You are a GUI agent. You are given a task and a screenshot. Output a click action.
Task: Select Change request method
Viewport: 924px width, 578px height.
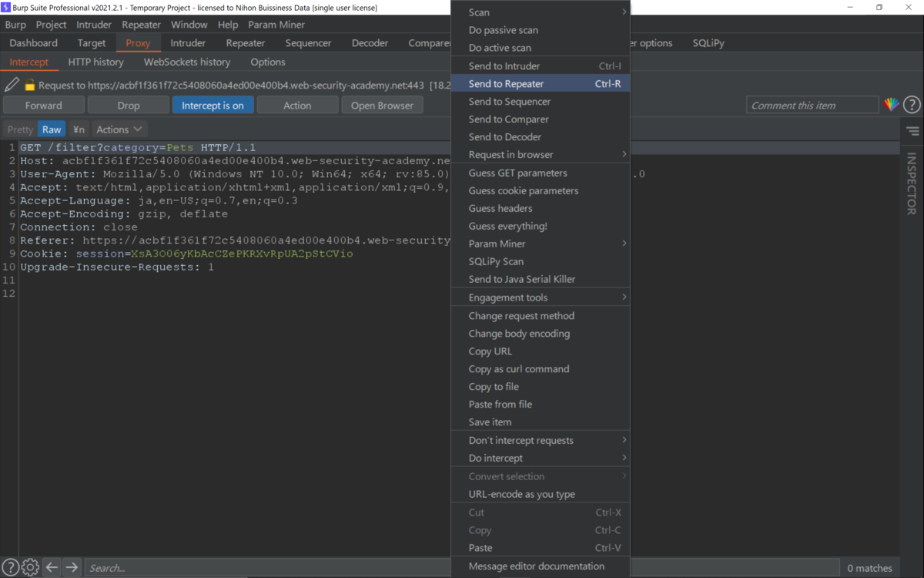pyautogui.click(x=541, y=315)
